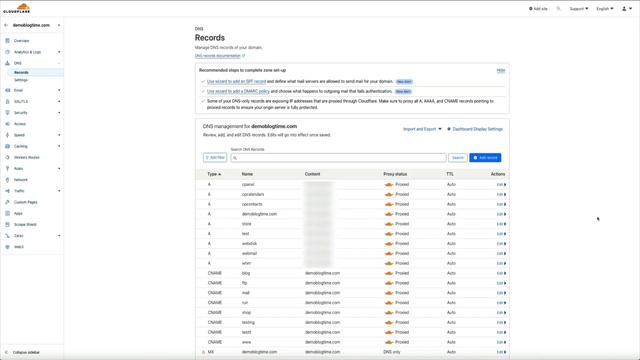Click the Search button
The width and height of the screenshot is (640, 360).
click(458, 158)
